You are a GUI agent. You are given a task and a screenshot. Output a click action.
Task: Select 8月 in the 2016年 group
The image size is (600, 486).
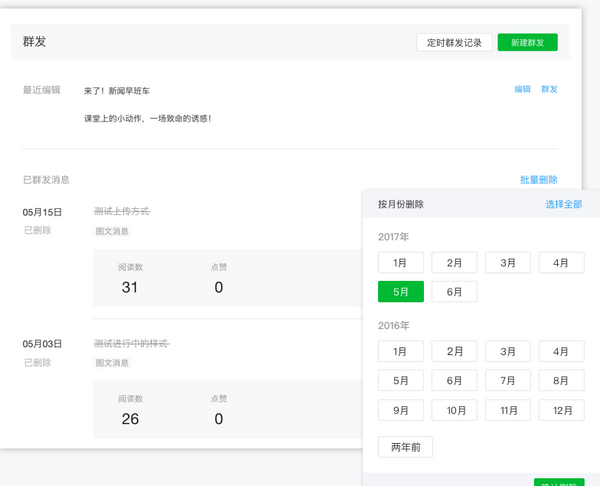[x=561, y=381]
